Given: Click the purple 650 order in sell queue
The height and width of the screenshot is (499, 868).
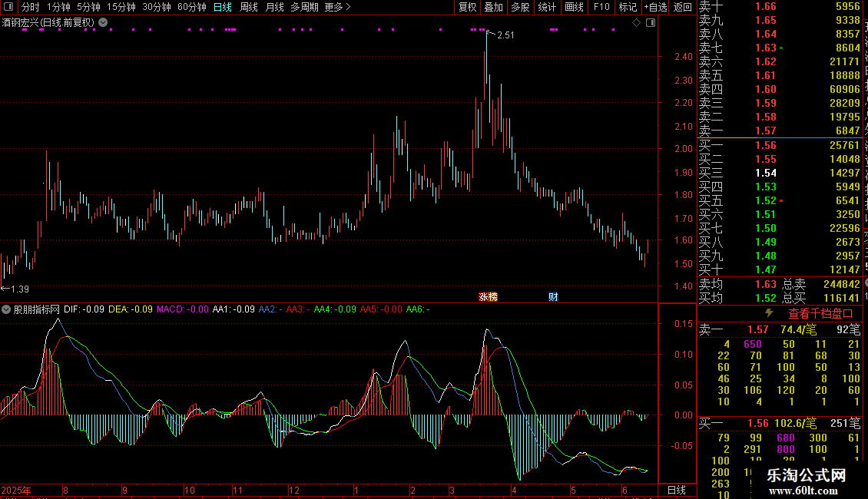Looking at the screenshot, I should (753, 344).
